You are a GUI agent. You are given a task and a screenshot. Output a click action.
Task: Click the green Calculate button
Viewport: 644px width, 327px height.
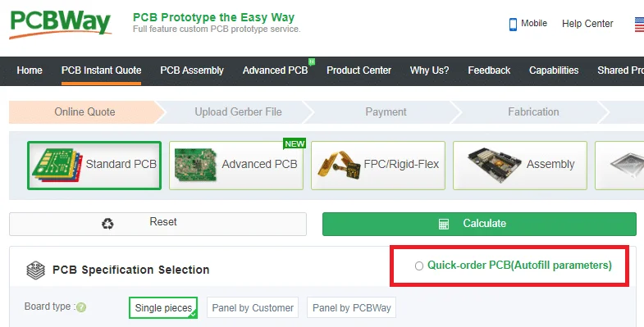point(479,224)
